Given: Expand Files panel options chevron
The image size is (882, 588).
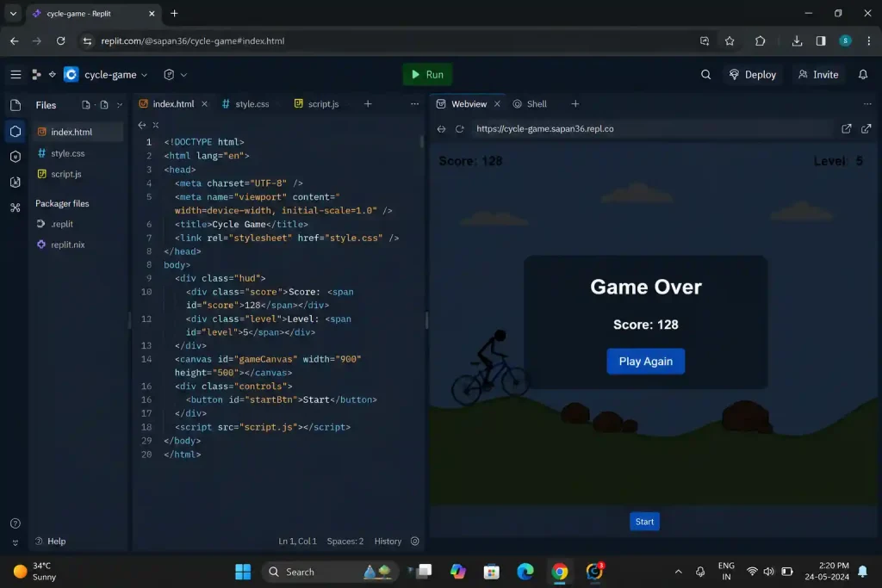Looking at the screenshot, I should coord(119,105).
